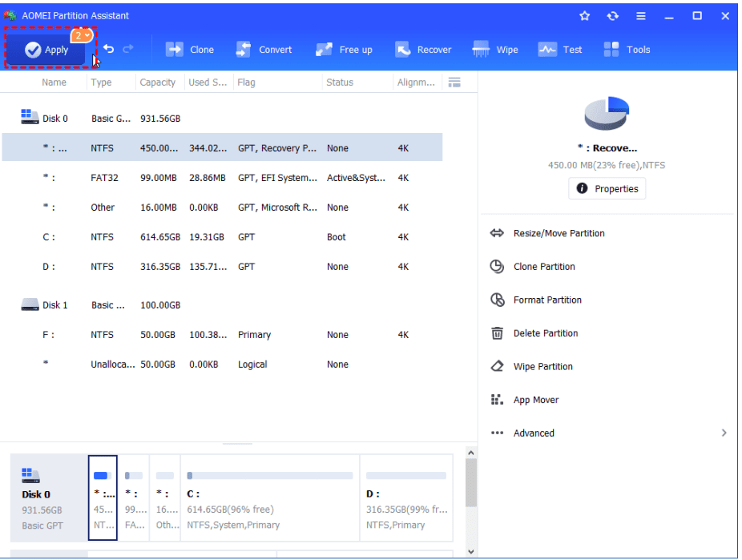This screenshot has height=560, width=742.
Task: Click the disk map scrollbar up arrow
Action: click(x=471, y=453)
